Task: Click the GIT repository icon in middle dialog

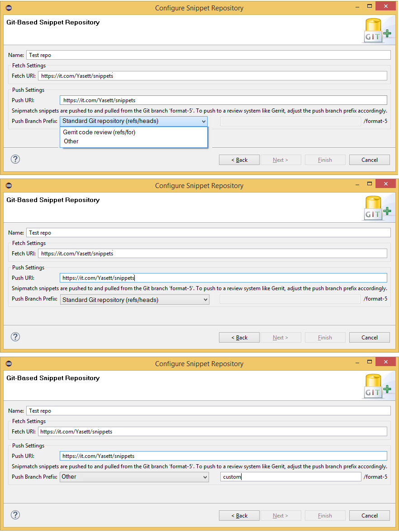Action: (377, 208)
